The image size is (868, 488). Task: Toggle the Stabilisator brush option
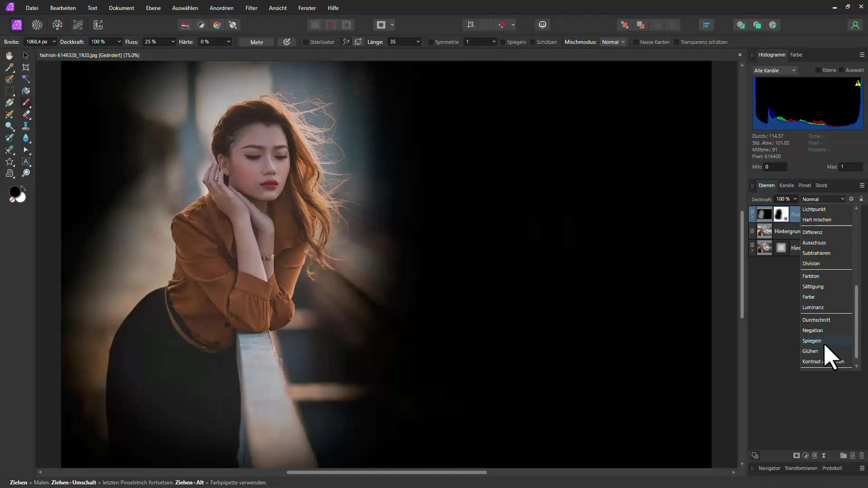click(x=304, y=42)
